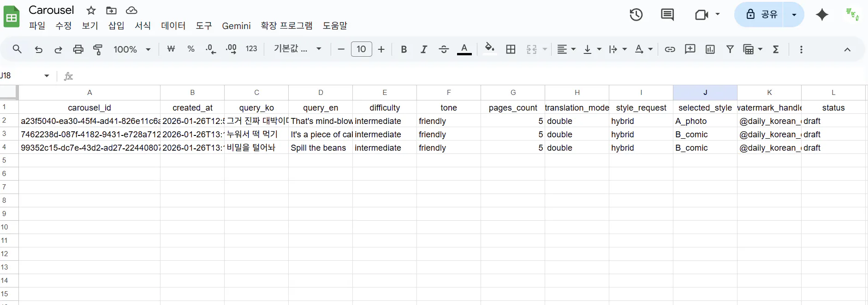Click the 공유 share button
The image size is (868, 305).
coord(762,14)
